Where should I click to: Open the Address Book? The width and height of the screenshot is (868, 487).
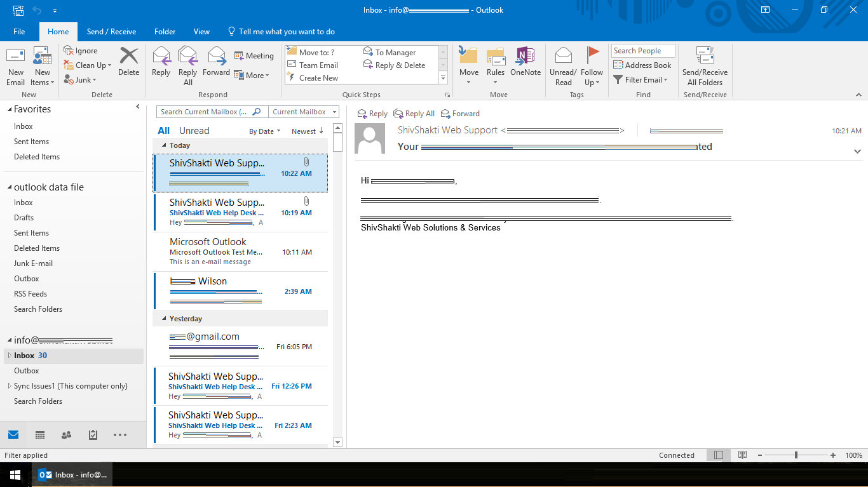coord(642,65)
